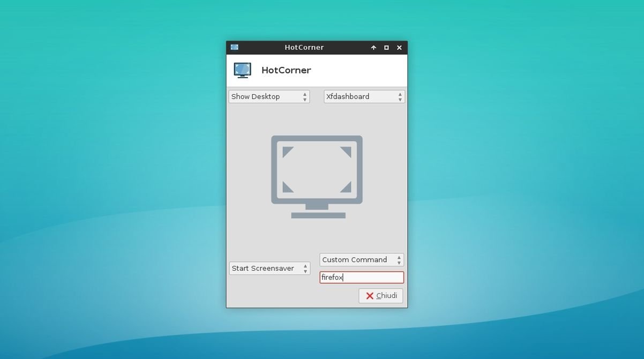The width and height of the screenshot is (644, 359).
Task: Shade the window with the up-arrow button
Action: point(373,48)
